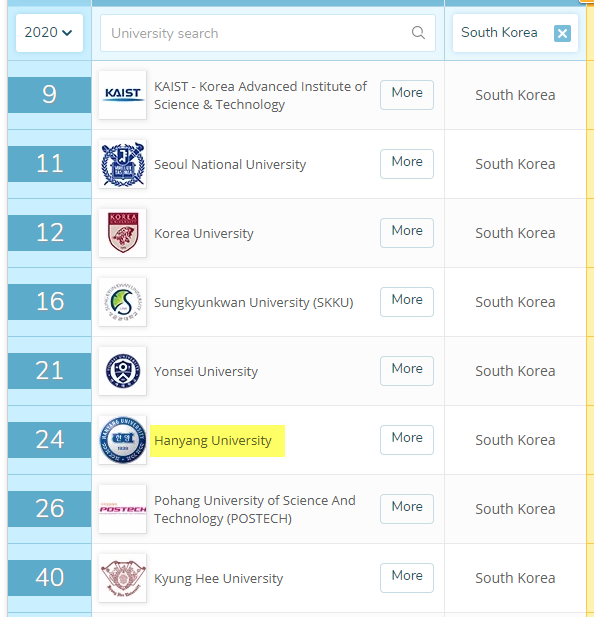
Task: Click the Hanyang University round logo
Action: [x=122, y=440]
